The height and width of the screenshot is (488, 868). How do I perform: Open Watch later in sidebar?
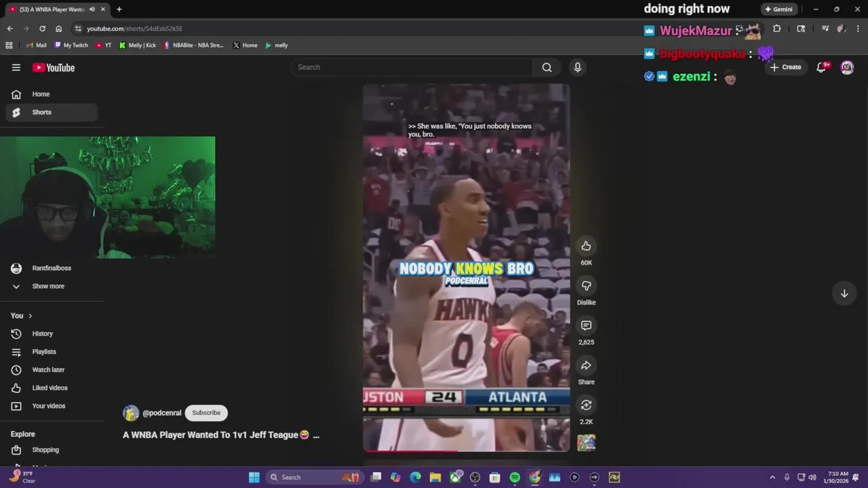[52, 370]
